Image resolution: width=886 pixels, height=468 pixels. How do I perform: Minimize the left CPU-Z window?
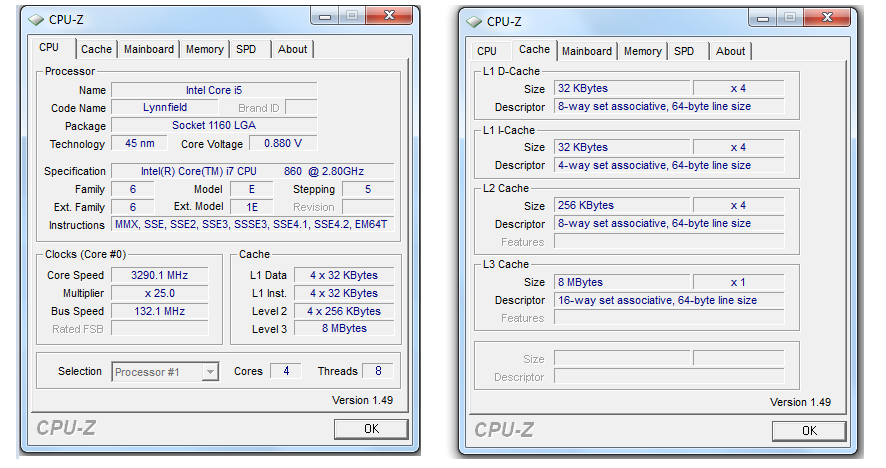click(324, 16)
